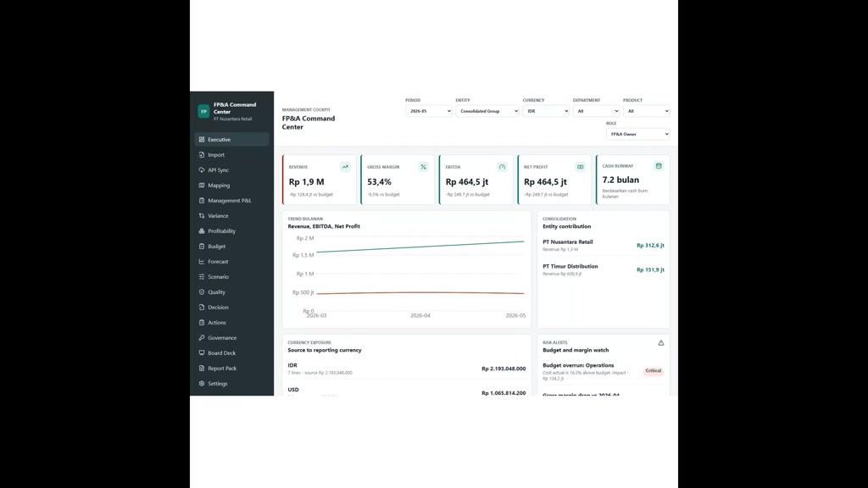Click the Scenario sidebar icon
This screenshot has width=868, height=488.
[x=202, y=277]
